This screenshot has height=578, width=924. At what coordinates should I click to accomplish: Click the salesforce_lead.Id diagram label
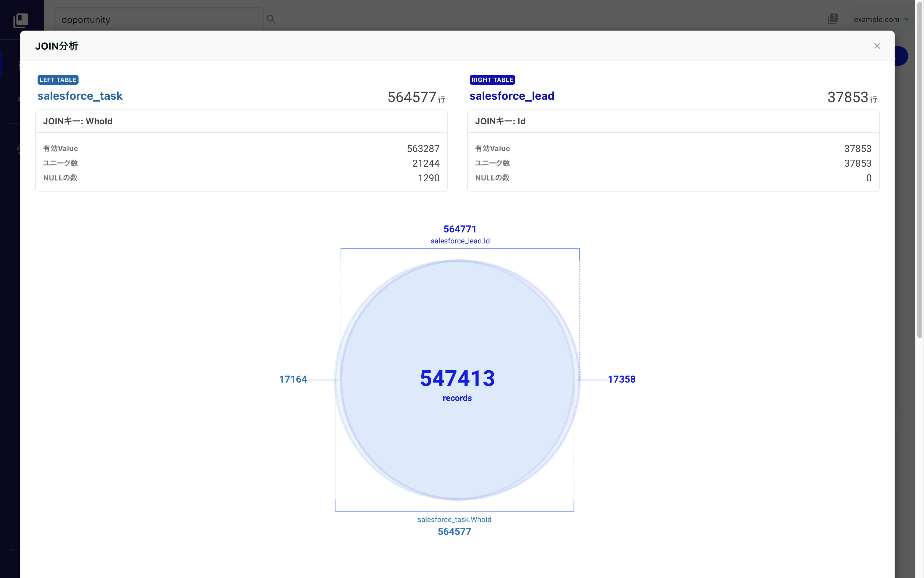[460, 241]
